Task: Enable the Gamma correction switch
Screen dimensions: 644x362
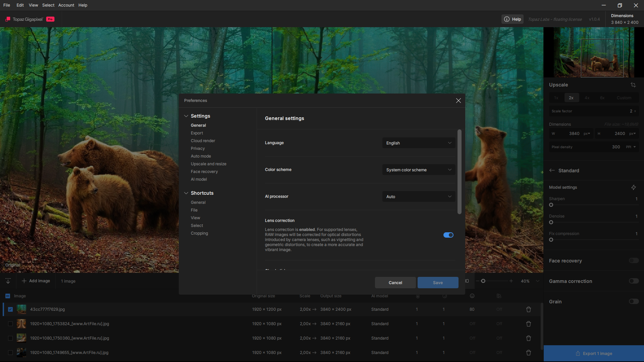Action: tap(633, 281)
